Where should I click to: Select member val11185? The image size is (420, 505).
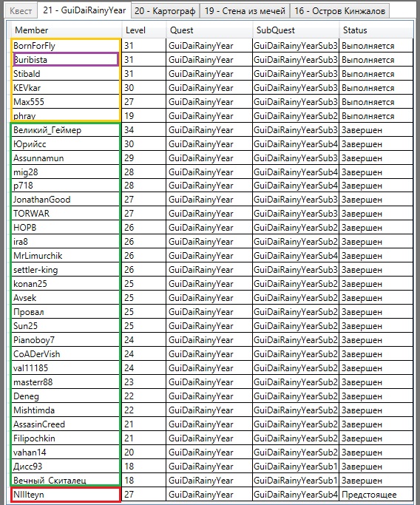pos(66,367)
